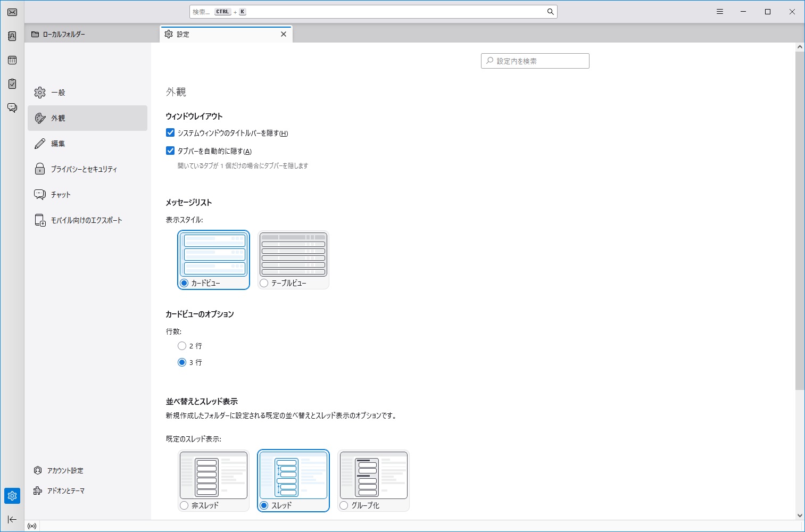Viewport: 805px width, 532px height.
Task: Uncheck システムウィンドウのタイトルバーを隠す checkbox
Action: pos(170,133)
